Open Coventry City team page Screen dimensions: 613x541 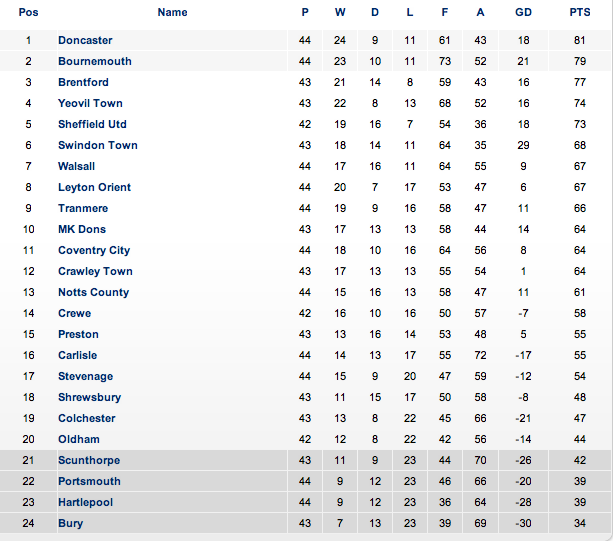(94, 250)
